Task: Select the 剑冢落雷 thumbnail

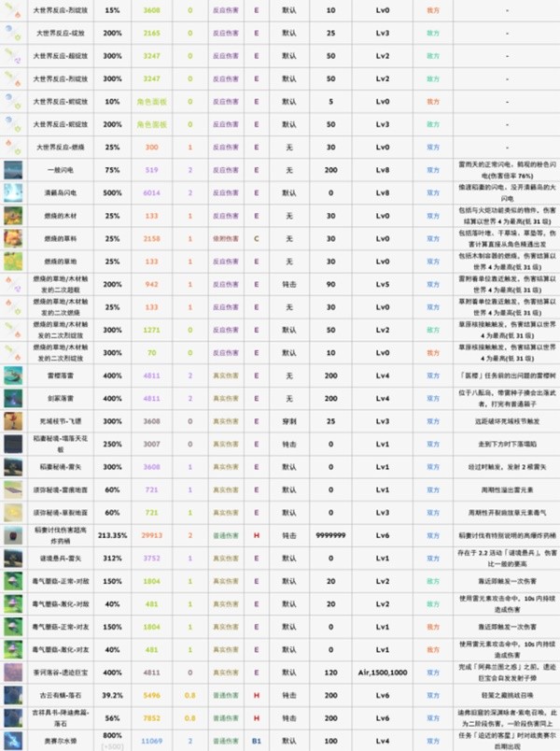Action: [13, 399]
